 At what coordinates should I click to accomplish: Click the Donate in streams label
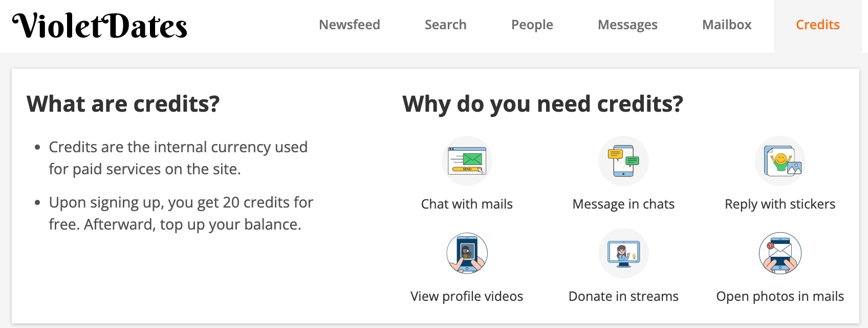[623, 296]
